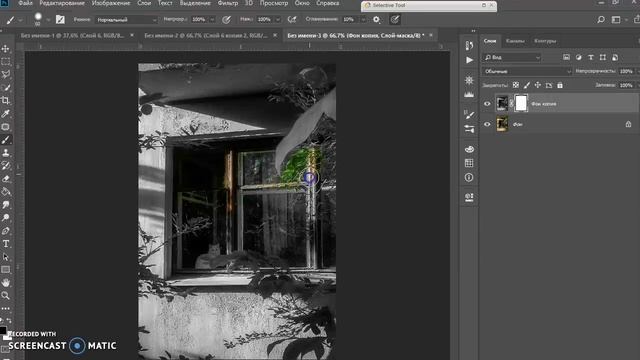The height and width of the screenshot is (360, 640).
Task: Select the Eraser tool
Action: coord(6,179)
